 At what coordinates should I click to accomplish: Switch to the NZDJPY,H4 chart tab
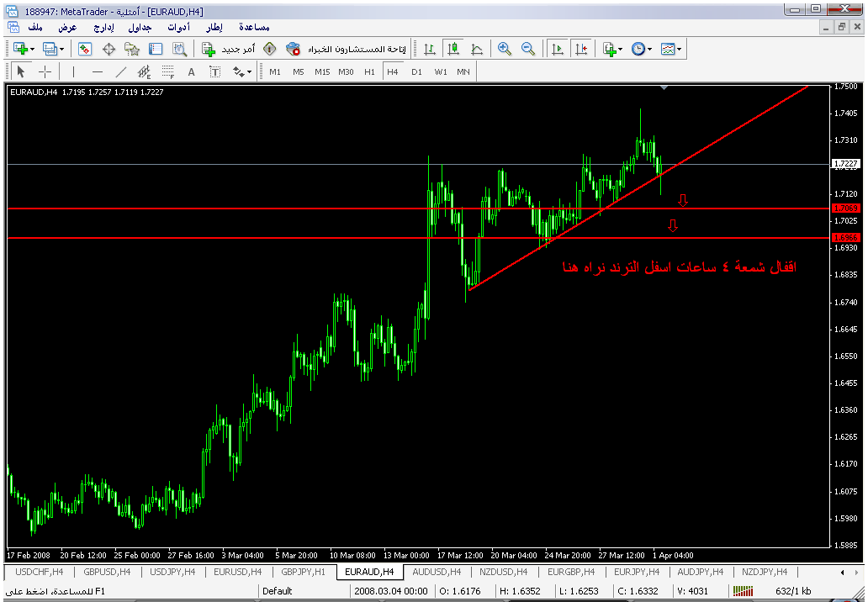[x=765, y=572]
